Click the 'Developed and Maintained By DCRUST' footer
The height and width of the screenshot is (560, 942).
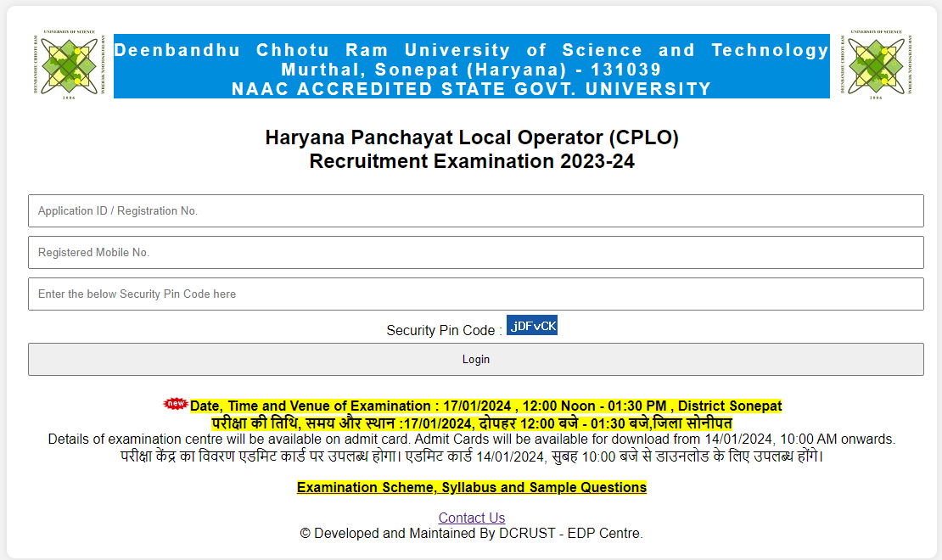click(x=472, y=534)
